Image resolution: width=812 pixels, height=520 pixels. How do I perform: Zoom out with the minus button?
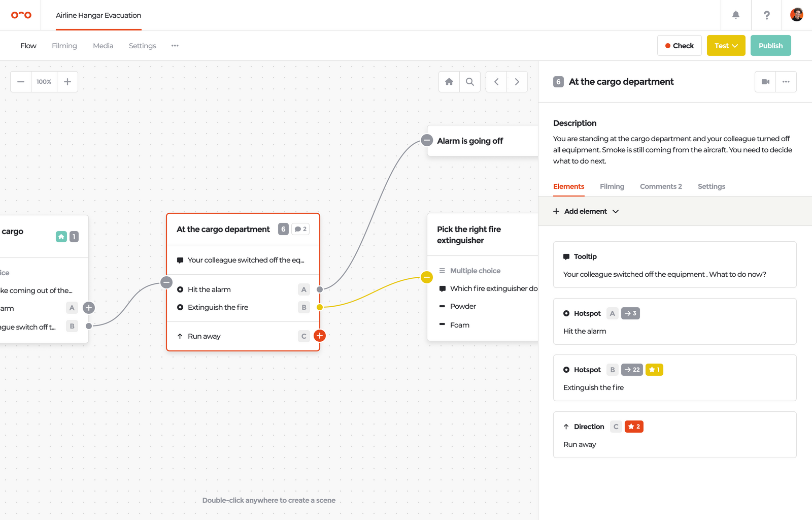pos(21,82)
